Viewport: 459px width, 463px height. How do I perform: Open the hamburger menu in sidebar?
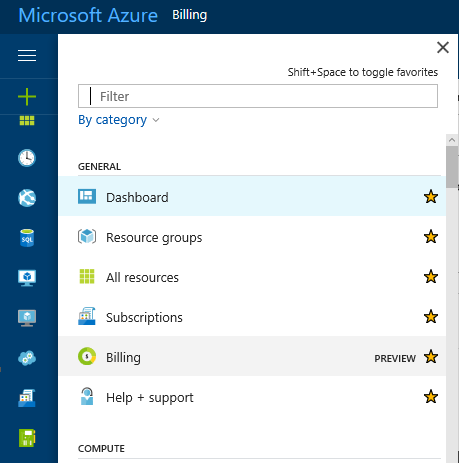[x=27, y=56]
